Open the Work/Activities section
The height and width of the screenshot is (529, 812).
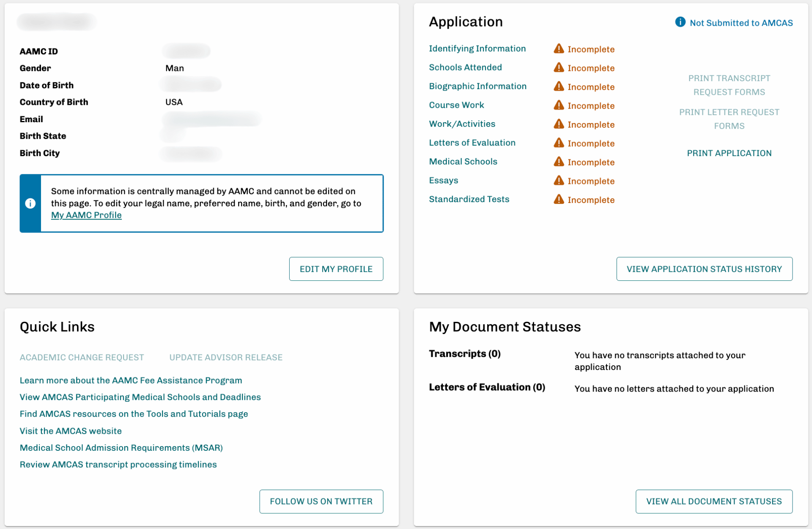point(462,123)
